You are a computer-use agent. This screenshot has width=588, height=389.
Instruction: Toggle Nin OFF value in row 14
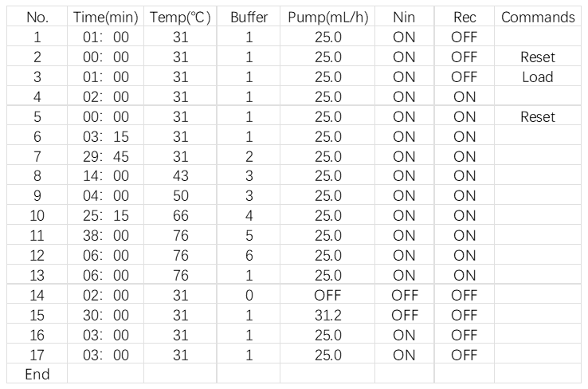tap(405, 295)
